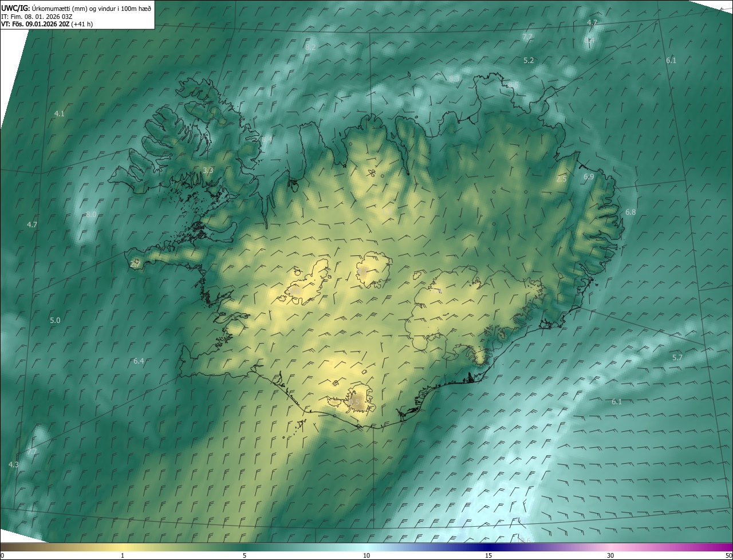Click the 4.3 value label on the map

click(14, 464)
